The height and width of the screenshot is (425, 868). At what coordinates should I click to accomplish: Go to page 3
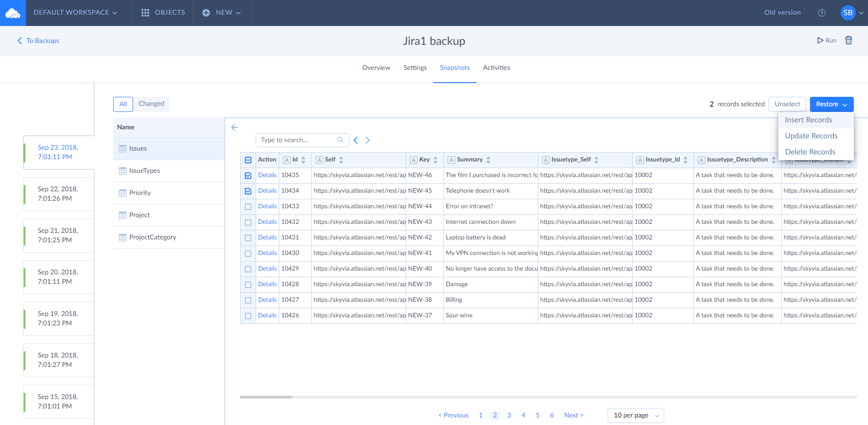[509, 416]
